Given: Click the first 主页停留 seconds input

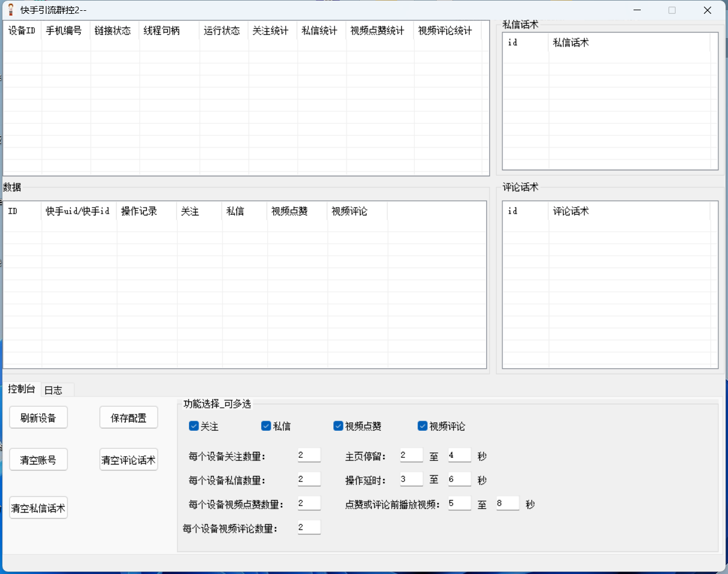Looking at the screenshot, I should [x=411, y=455].
